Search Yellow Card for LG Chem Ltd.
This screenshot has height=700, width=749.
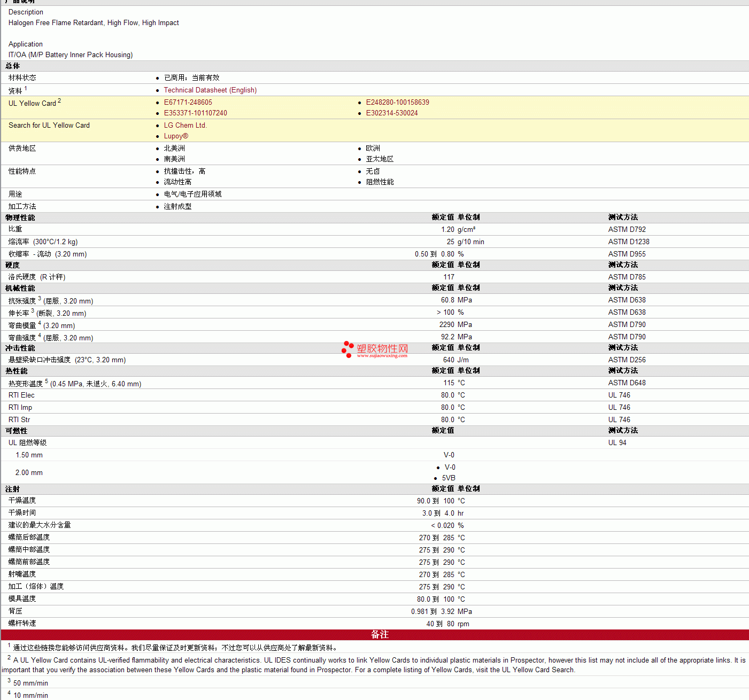(185, 126)
